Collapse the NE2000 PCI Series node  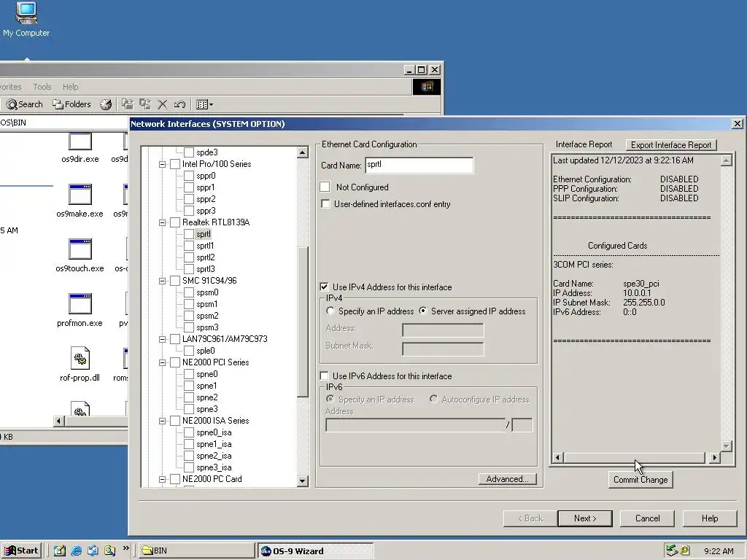(x=163, y=362)
